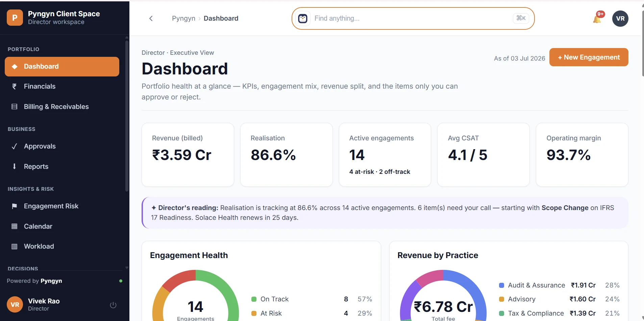
Task: Click Scope Change in Director's reading
Action: pos(565,208)
